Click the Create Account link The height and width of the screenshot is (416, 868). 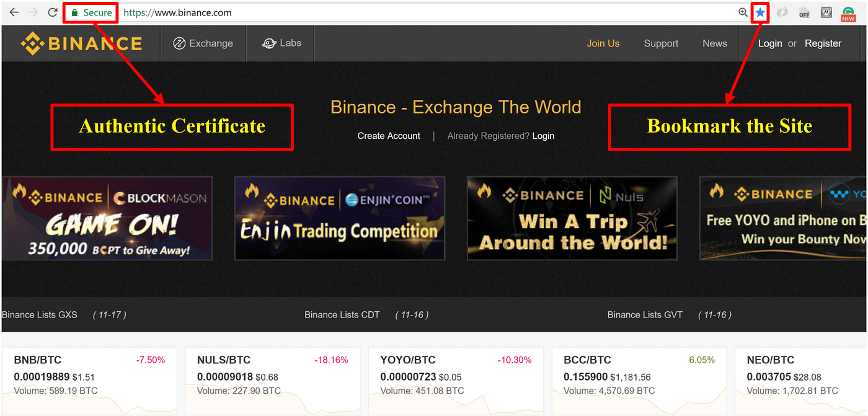(388, 135)
